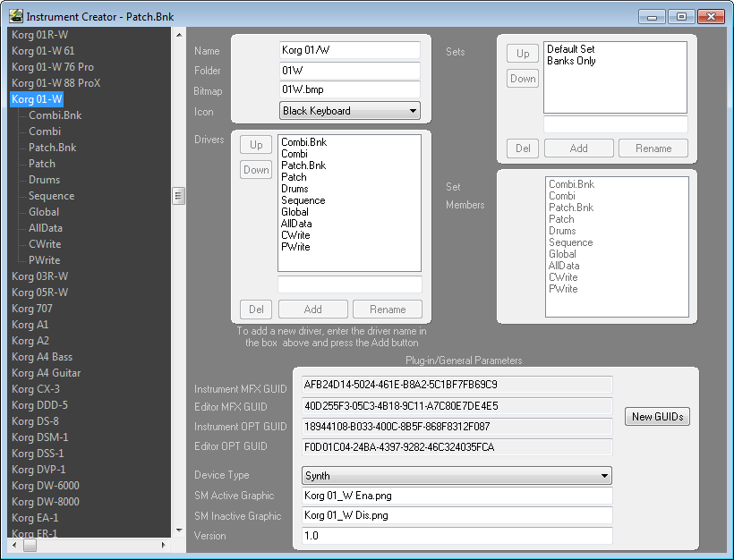This screenshot has height=560, width=734.
Task: Select Banks Only in the Sets list
Action: 571,60
